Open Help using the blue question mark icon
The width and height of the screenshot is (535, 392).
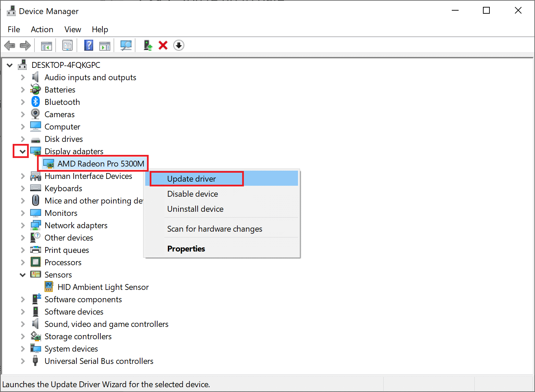tap(89, 45)
